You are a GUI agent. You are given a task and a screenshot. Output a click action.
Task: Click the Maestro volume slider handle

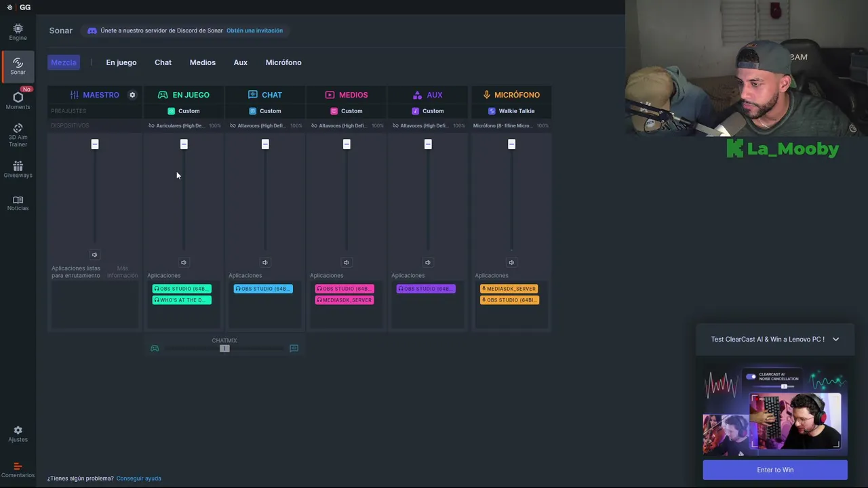[x=95, y=144]
